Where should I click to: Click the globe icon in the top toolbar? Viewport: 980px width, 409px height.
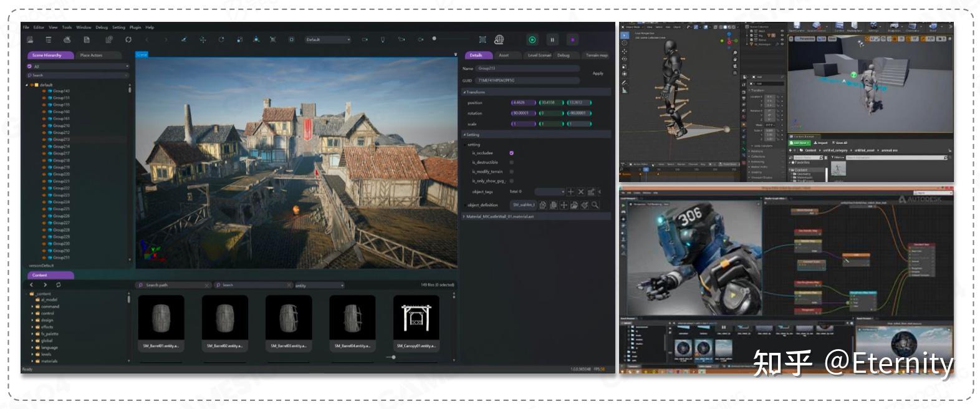click(x=499, y=39)
